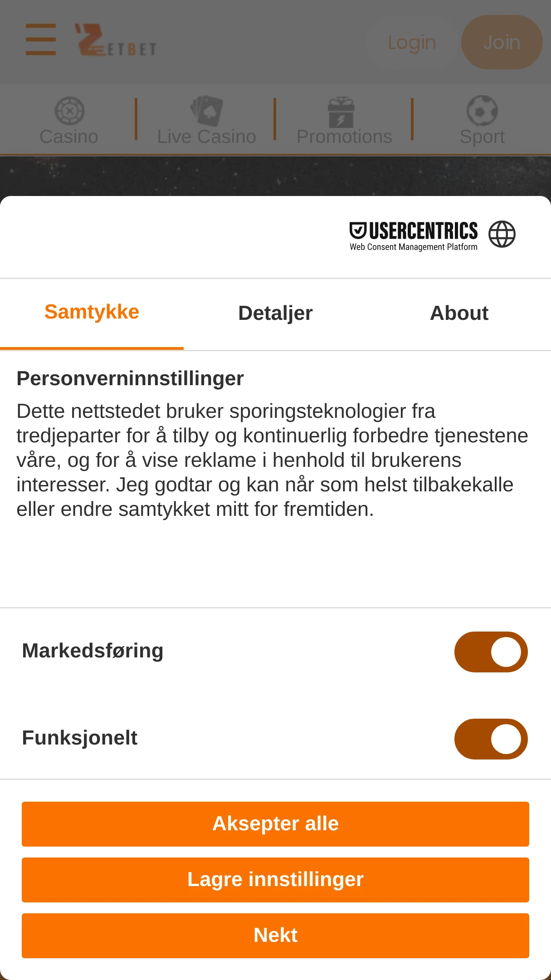Click the Usercentrics logo
Image resolution: width=551 pixels, height=980 pixels.
(413, 236)
